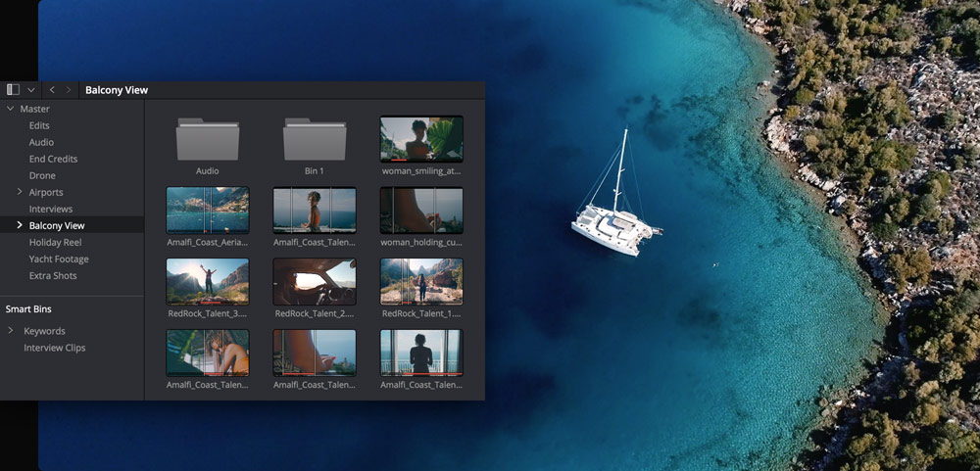Screen dimensions: 980x471
Task: Expand the Balcony View bin arrow
Action: point(20,225)
